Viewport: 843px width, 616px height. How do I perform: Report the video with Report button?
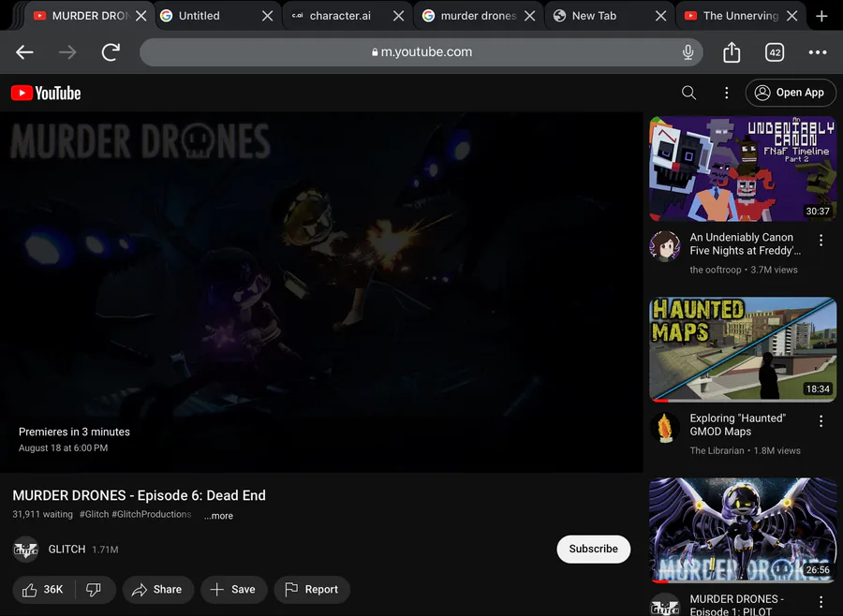click(x=312, y=590)
